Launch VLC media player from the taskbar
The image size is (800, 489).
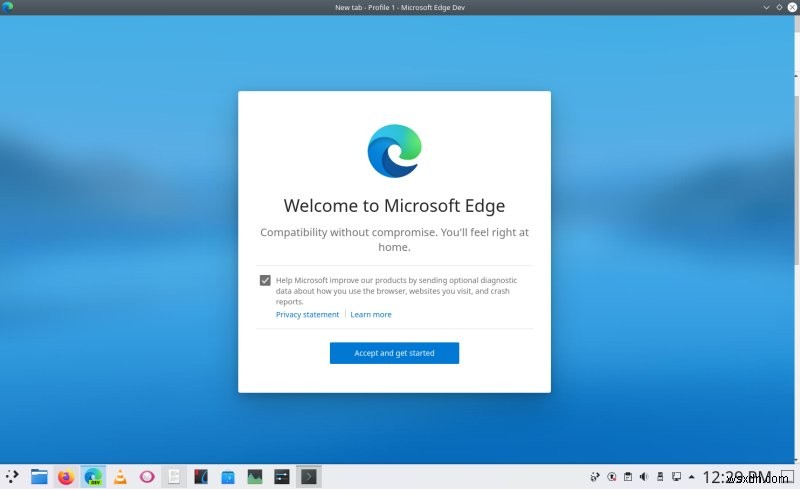(120, 477)
